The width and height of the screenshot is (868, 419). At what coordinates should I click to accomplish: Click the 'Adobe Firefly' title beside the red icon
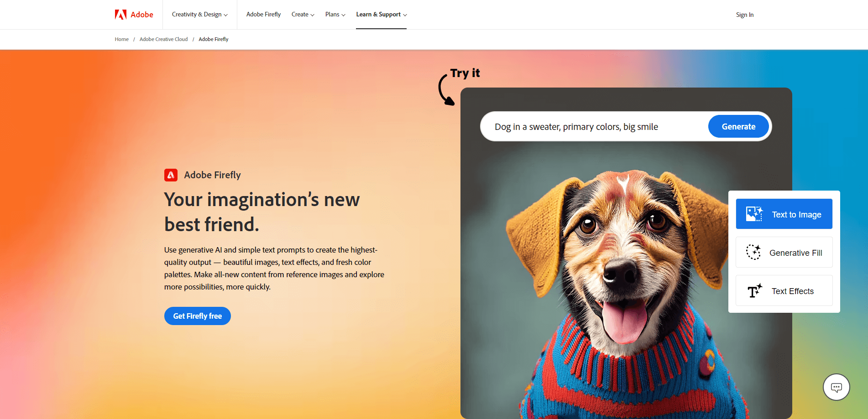(x=212, y=175)
